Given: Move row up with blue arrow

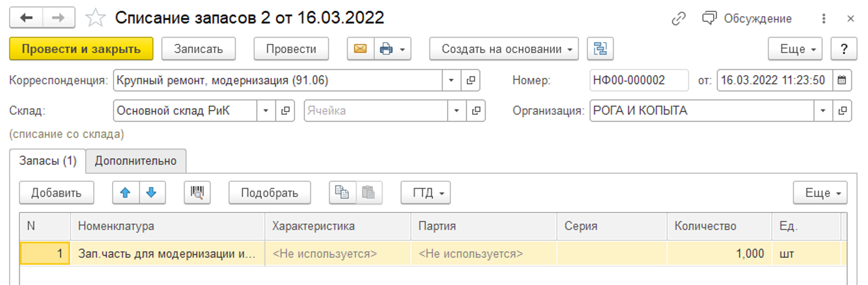Looking at the screenshot, I should tap(125, 193).
